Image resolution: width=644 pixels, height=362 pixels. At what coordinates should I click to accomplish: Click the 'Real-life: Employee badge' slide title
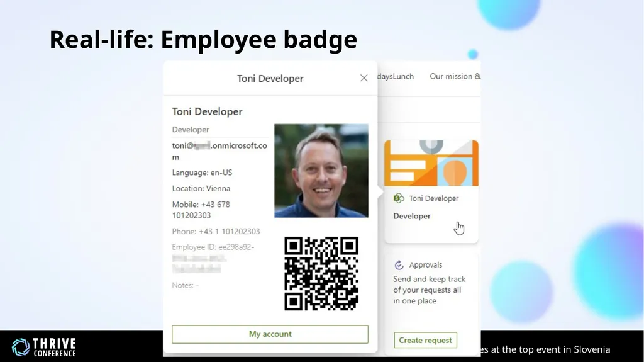(203, 40)
